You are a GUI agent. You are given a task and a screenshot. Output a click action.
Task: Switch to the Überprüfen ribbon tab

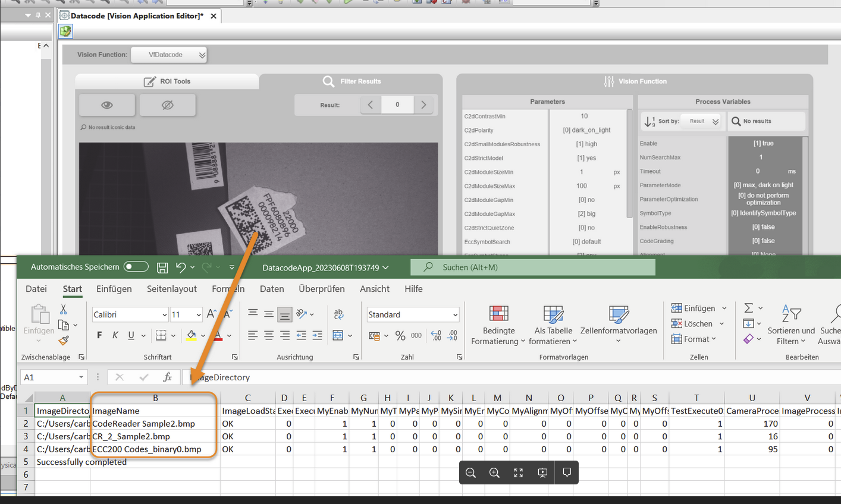coord(322,289)
